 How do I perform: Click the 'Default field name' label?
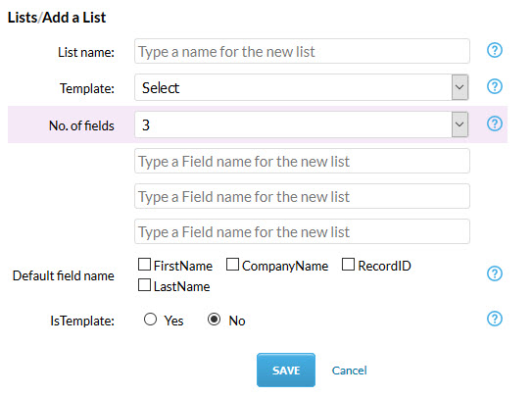64,275
